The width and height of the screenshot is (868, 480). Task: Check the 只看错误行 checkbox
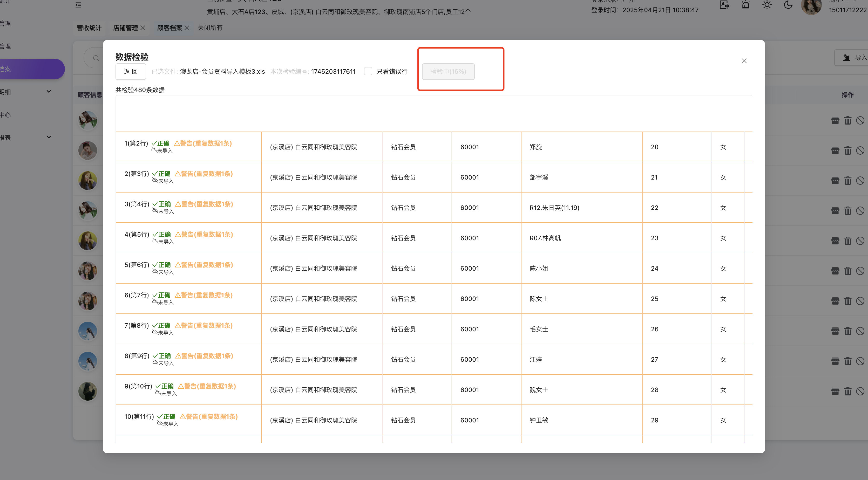click(368, 71)
